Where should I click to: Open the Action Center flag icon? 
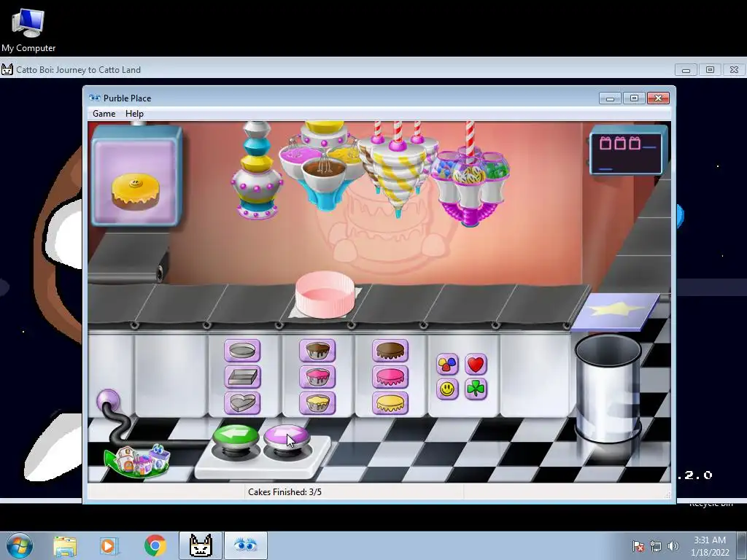pyautogui.click(x=638, y=546)
